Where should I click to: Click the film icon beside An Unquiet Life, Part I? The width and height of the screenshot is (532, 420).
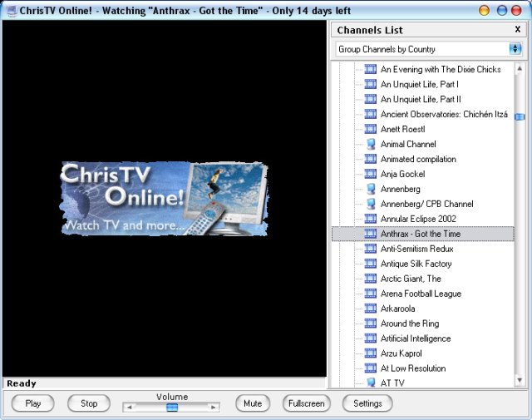point(370,84)
